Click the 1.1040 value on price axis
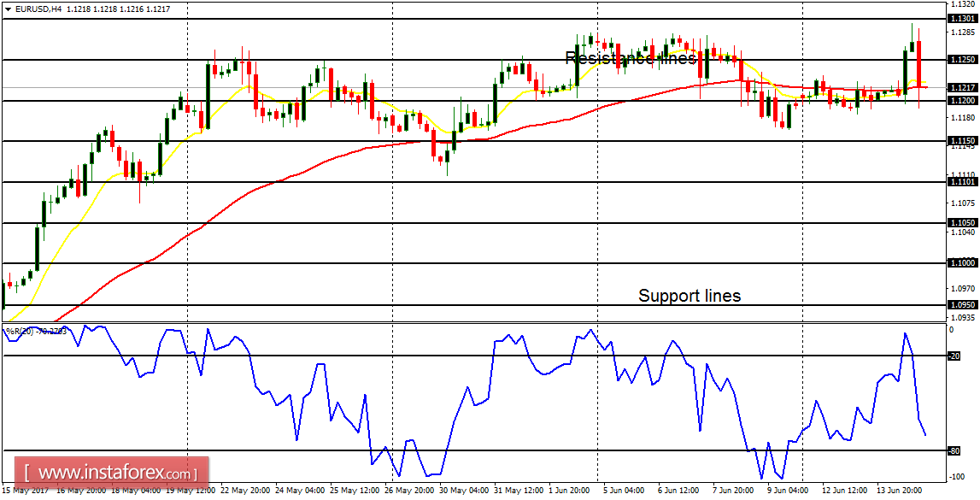Screen dimensions: 980x500 pyautogui.click(x=963, y=232)
